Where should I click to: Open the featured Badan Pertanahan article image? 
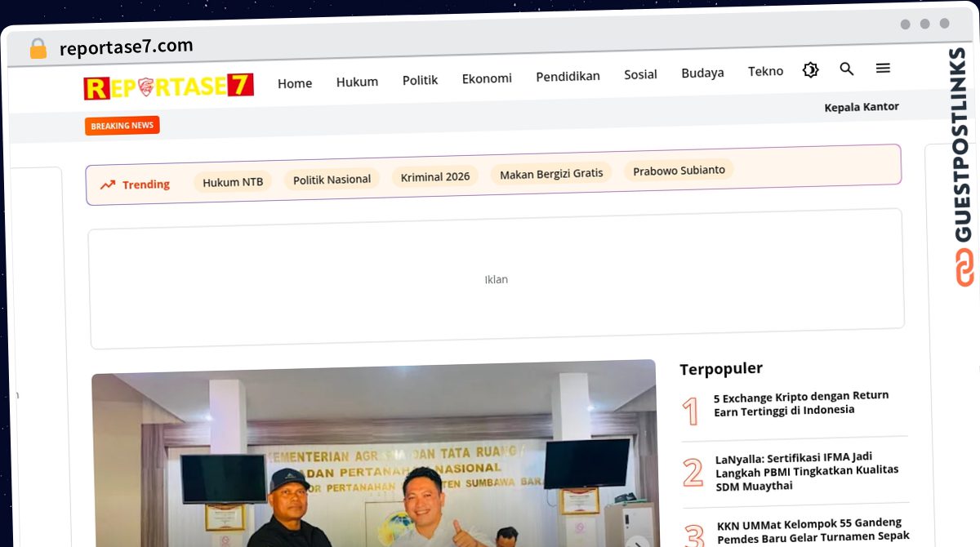click(374, 453)
